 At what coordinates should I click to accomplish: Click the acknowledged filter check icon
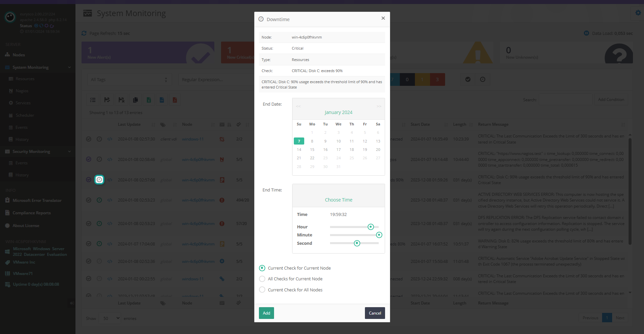click(x=468, y=79)
